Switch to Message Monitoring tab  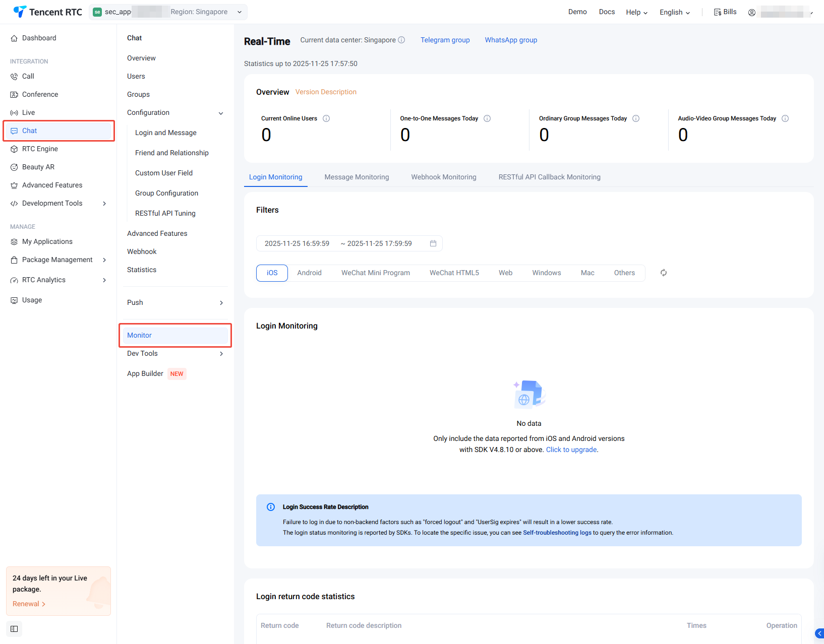(x=357, y=177)
